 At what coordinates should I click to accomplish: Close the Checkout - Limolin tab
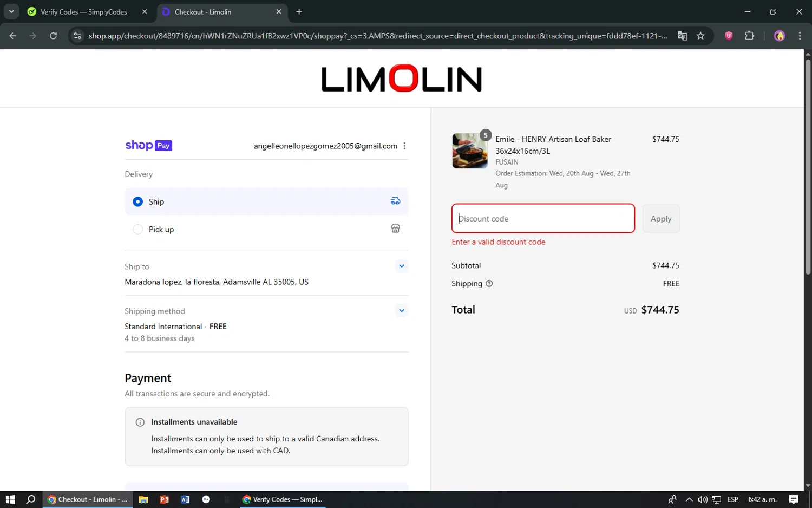[279, 12]
